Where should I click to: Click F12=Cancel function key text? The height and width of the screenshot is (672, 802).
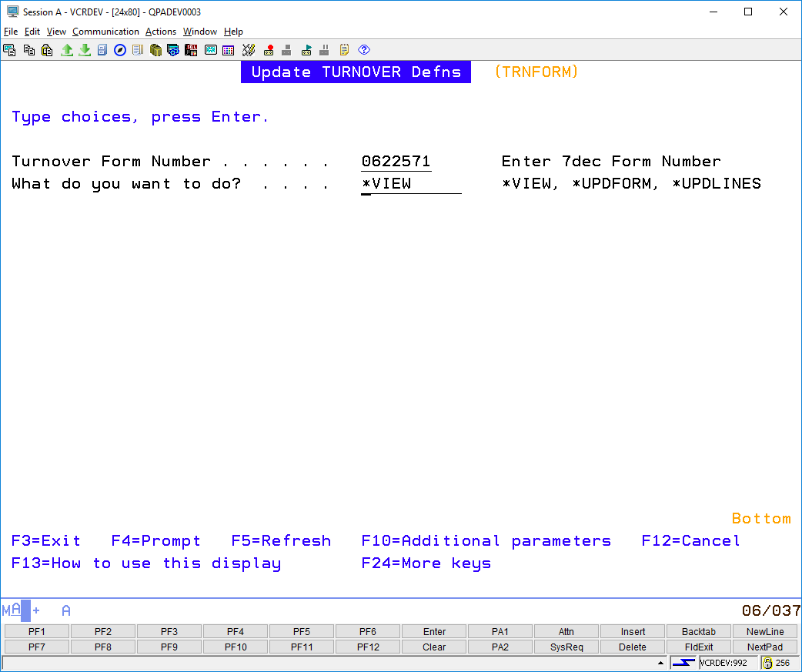click(x=691, y=540)
